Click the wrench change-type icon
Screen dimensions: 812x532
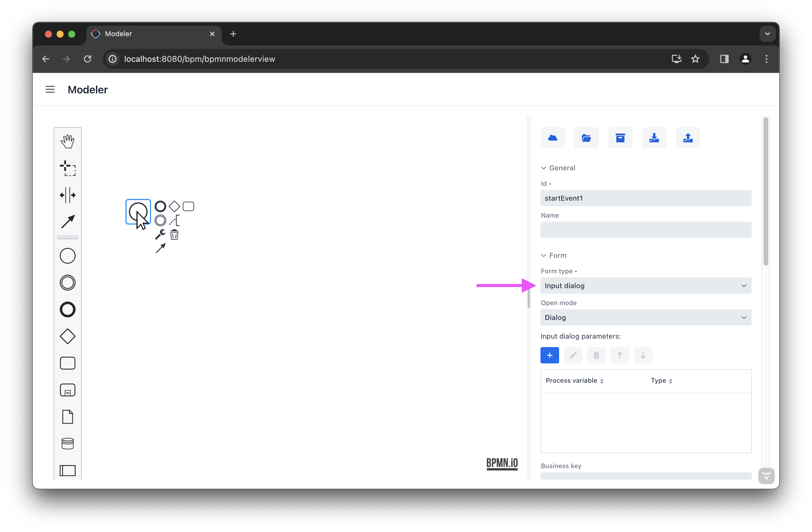(160, 235)
